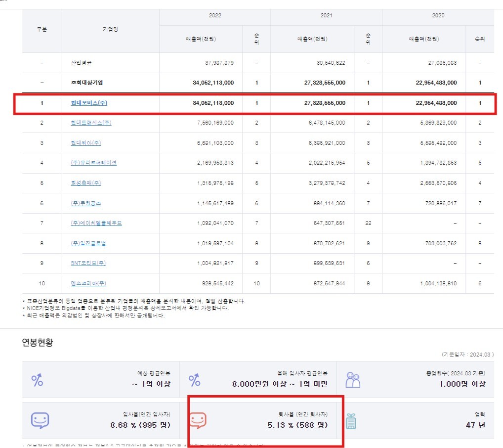Click 조회대상기업 row 2022 sales 34,052,113,000
503x448 pixels.
(213, 83)
